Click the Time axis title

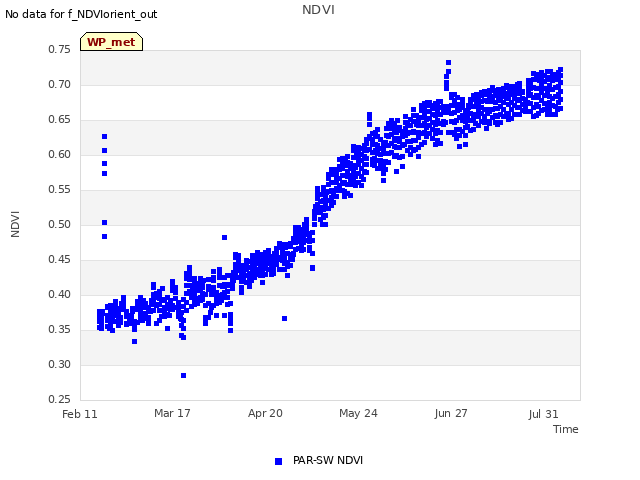pyautogui.click(x=566, y=429)
